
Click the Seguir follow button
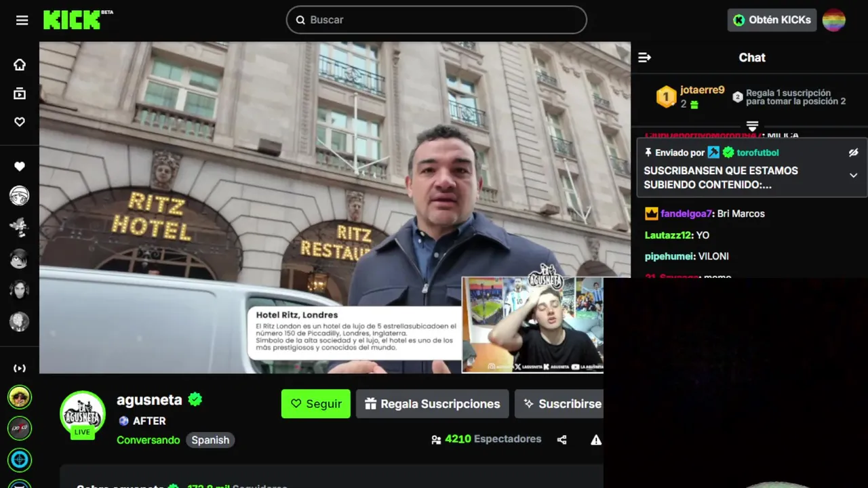(x=316, y=404)
